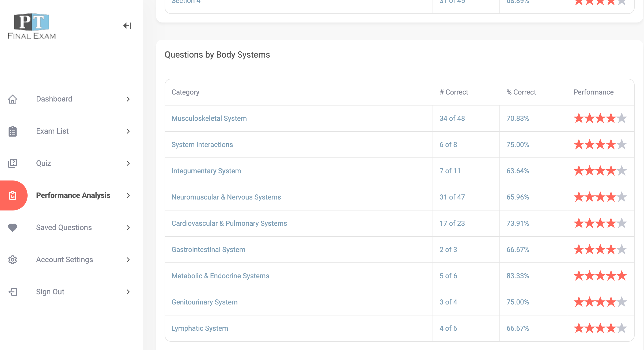Click the PT Final Exam logo
Screen dimensions: 644x350
32,26
